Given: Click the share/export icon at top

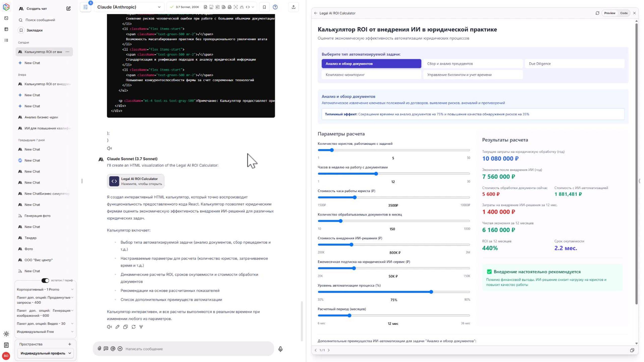Looking at the screenshot, I should 293,7.
